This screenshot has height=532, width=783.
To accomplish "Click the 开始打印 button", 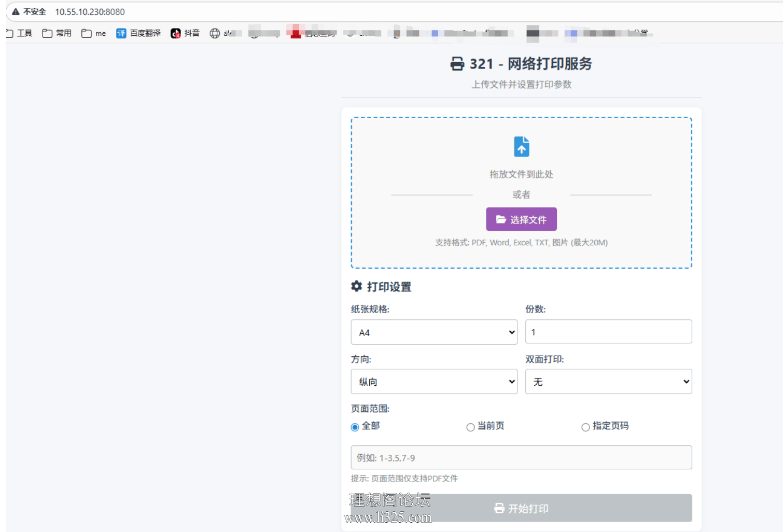I will 521,508.
